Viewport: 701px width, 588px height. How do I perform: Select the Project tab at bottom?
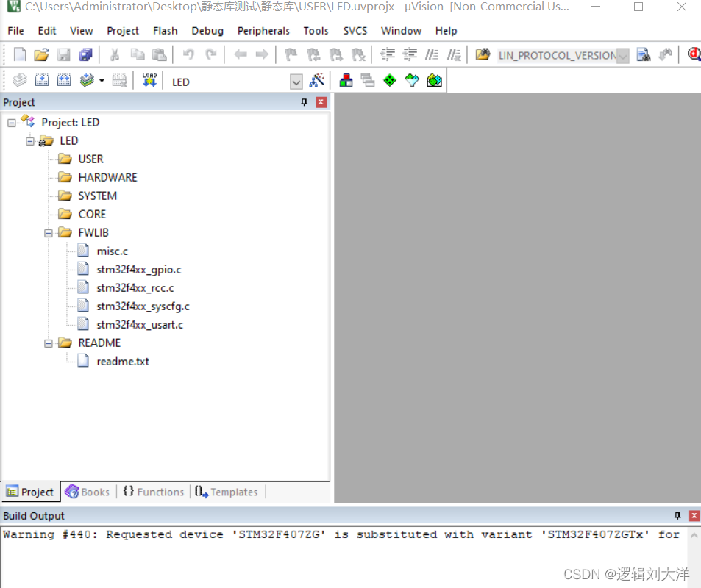[x=30, y=492]
